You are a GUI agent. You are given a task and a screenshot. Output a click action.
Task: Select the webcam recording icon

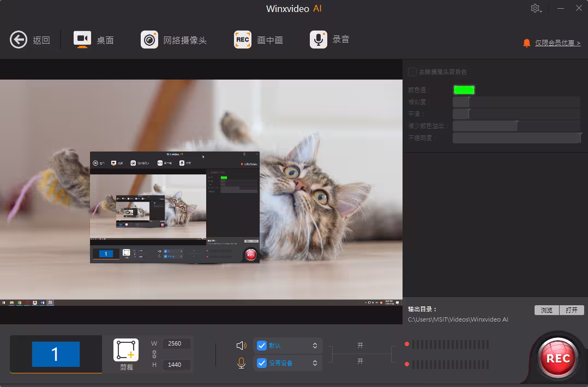(x=149, y=40)
